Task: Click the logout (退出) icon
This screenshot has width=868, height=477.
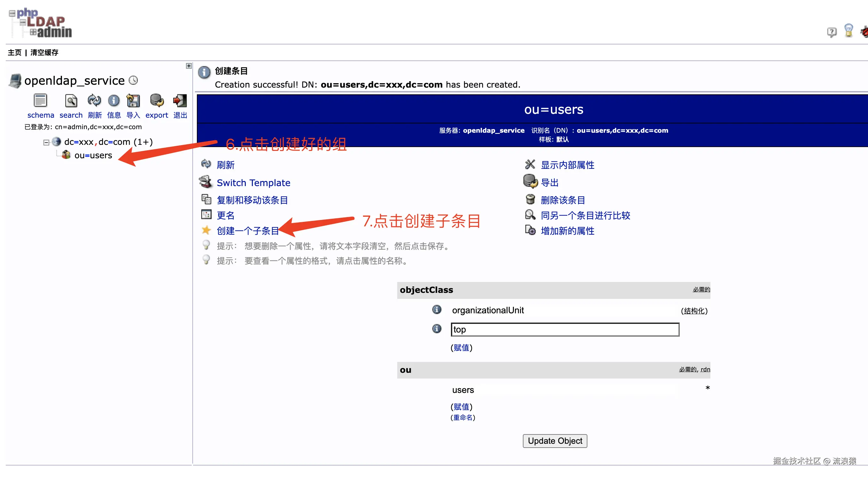Action: pyautogui.click(x=180, y=101)
